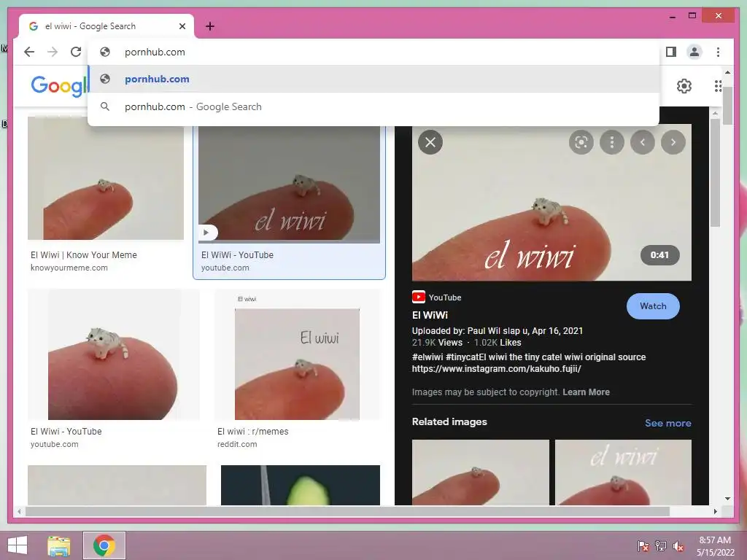Click the preview panel scrollbar thumb
Viewport: 747px width, 560px height.
coord(715,172)
